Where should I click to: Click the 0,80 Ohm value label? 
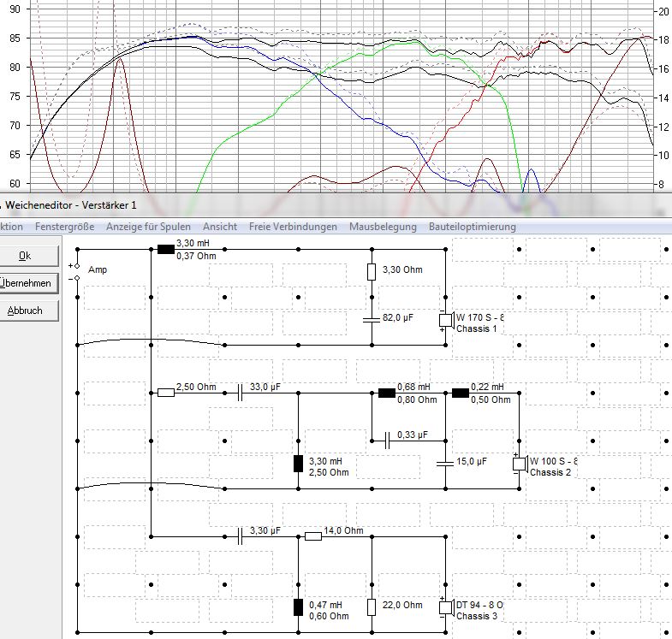[417, 399]
